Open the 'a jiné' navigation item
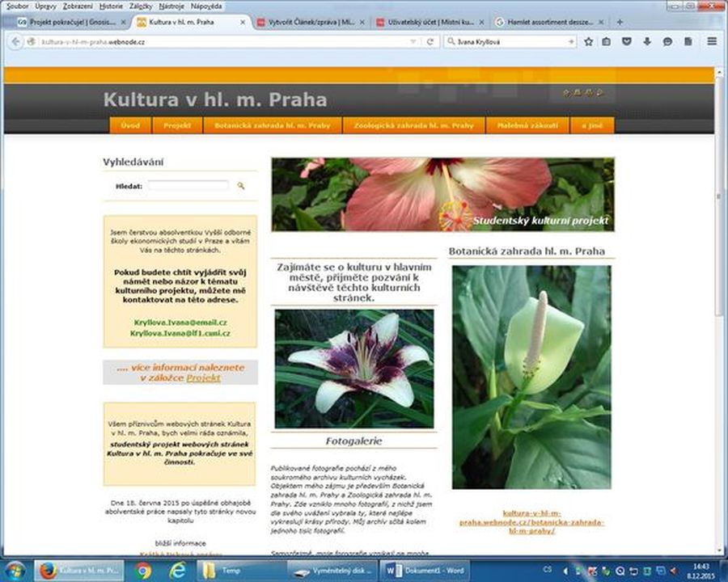728x582 pixels. [x=592, y=125]
